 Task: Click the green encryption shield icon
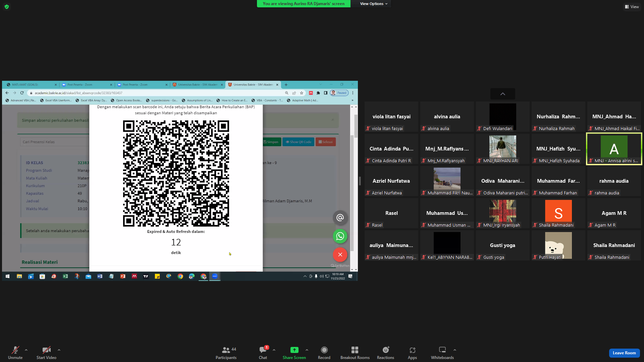point(7,7)
